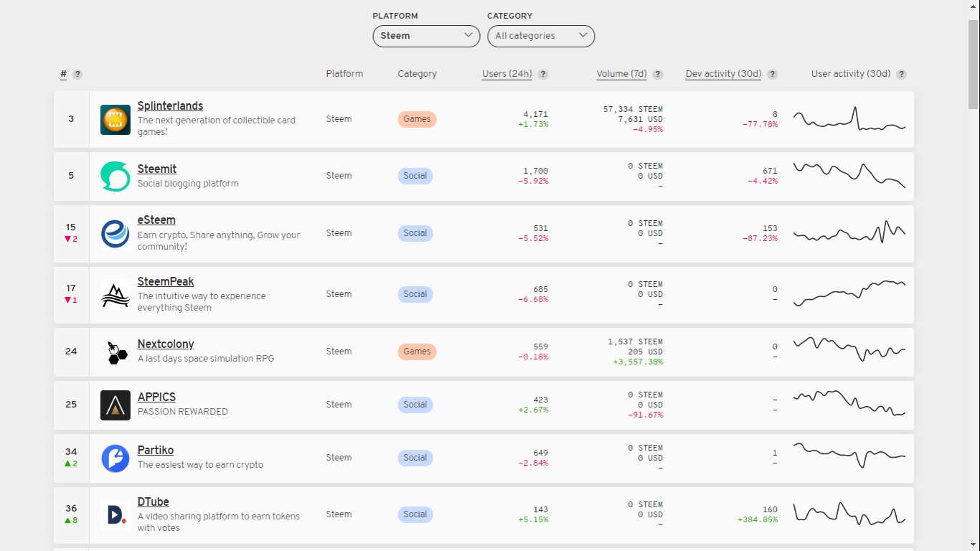
Task: Click the Social tag on Partiko row
Action: click(415, 458)
